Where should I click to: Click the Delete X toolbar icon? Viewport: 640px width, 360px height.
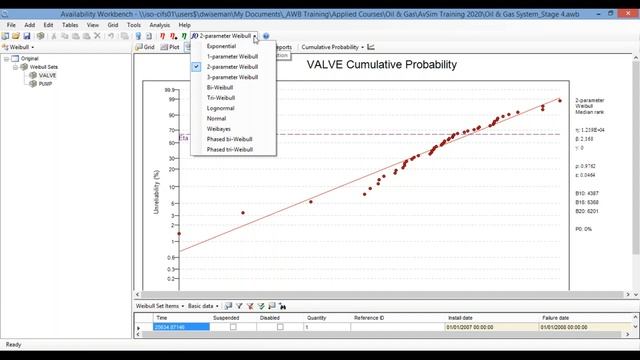click(97, 36)
